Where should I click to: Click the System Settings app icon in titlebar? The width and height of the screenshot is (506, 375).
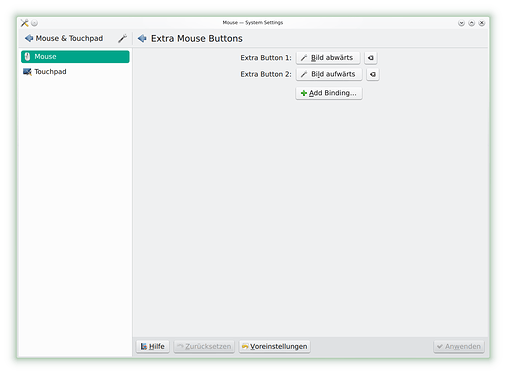coord(24,23)
